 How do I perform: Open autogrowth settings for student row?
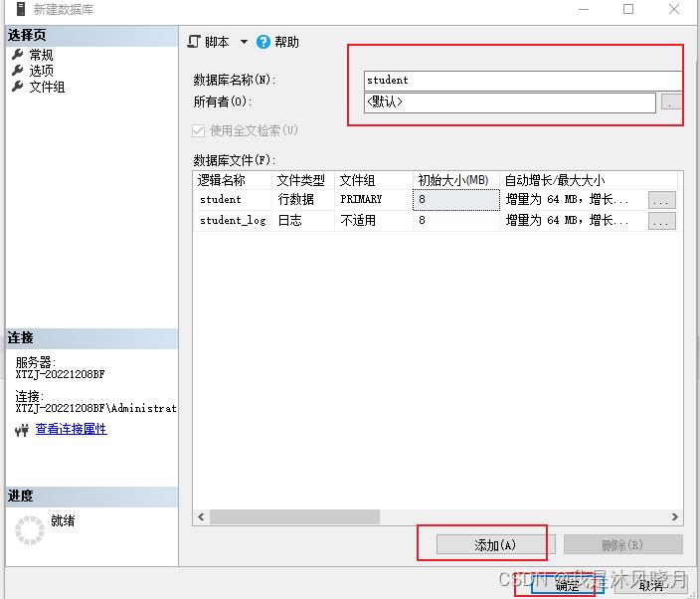pyautogui.click(x=661, y=200)
